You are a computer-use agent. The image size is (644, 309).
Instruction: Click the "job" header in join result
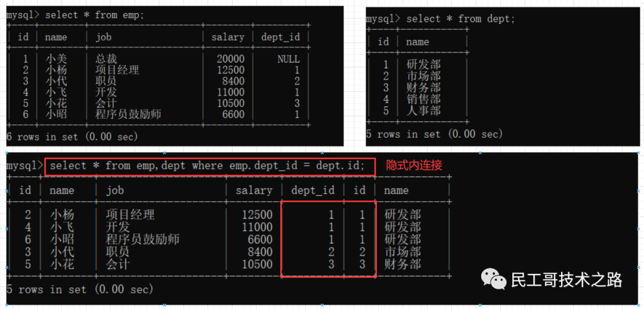(x=114, y=191)
